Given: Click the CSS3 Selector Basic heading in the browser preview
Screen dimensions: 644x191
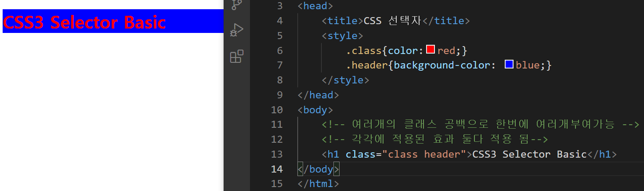Looking at the screenshot, I should pos(84,22).
